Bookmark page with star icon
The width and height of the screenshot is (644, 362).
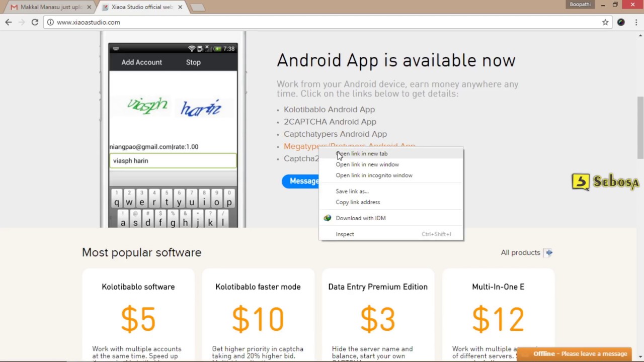click(605, 22)
